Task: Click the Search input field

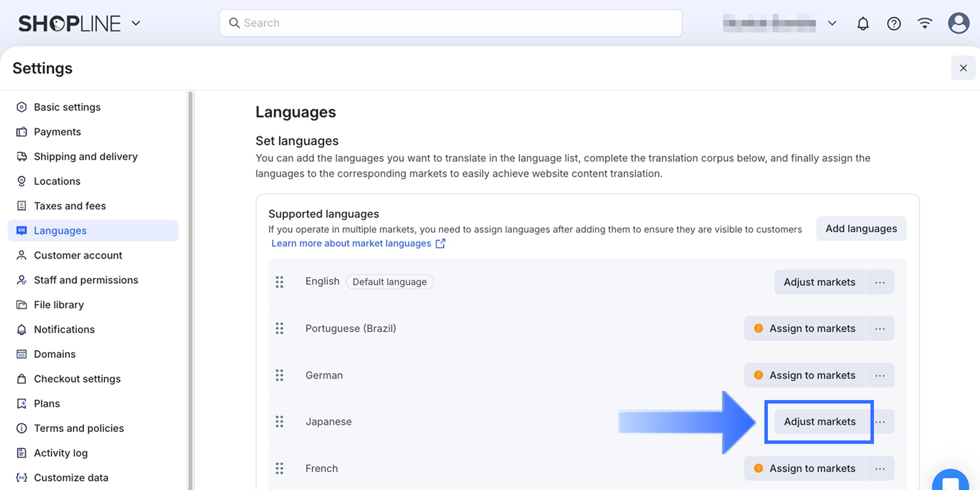Action: (x=450, y=23)
